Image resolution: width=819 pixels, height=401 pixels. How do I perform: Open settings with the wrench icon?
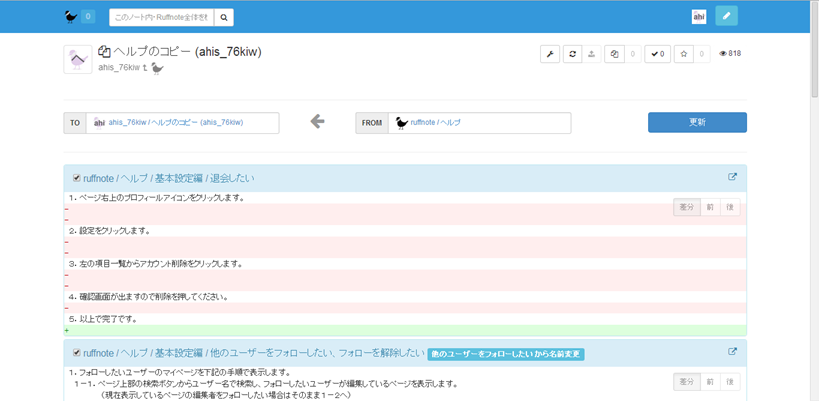pos(549,54)
